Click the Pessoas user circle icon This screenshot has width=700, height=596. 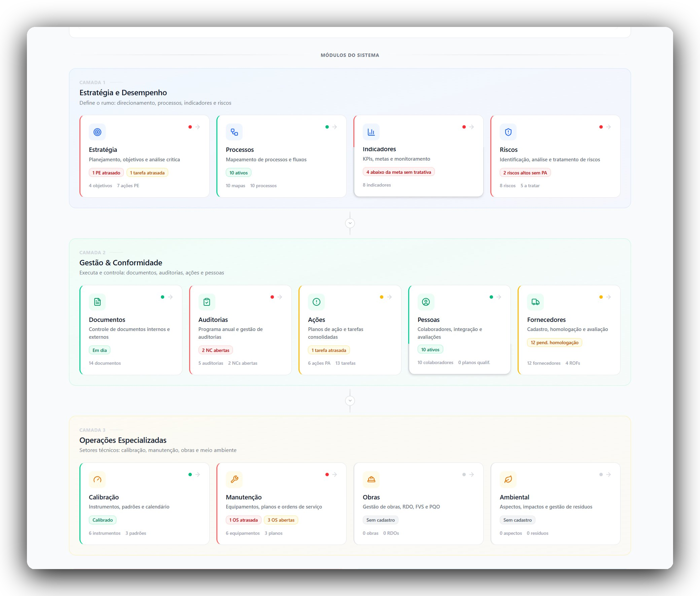[x=426, y=302]
